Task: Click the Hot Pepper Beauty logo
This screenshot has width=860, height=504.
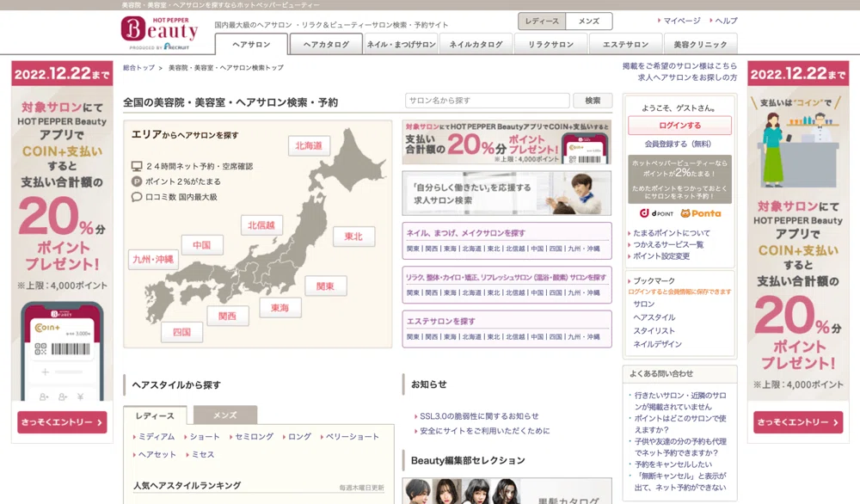Action: coord(159,33)
